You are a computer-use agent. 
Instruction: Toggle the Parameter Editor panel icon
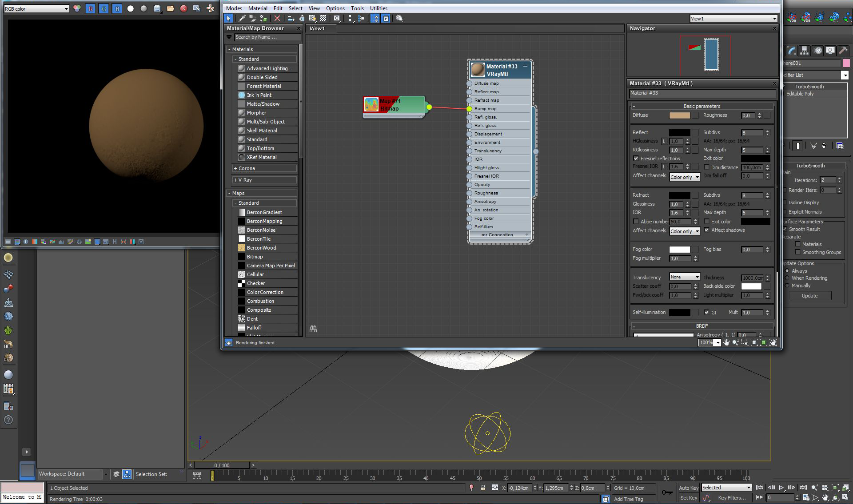[x=386, y=18]
